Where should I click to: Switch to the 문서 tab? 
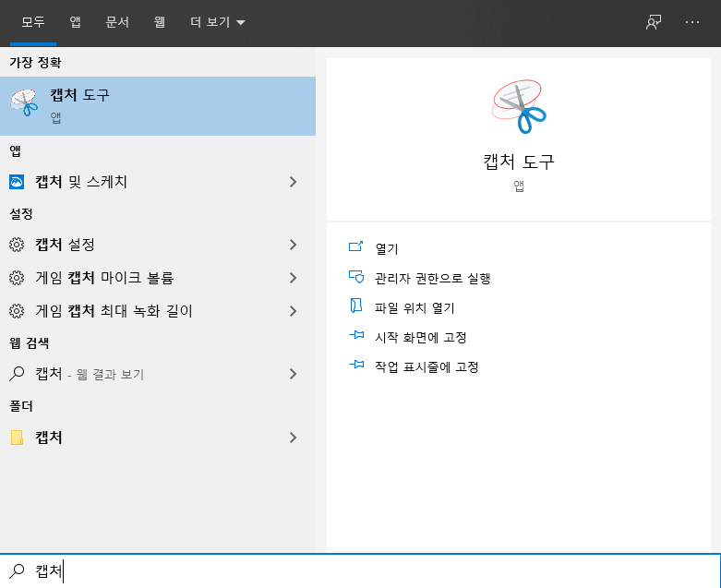click(x=117, y=22)
